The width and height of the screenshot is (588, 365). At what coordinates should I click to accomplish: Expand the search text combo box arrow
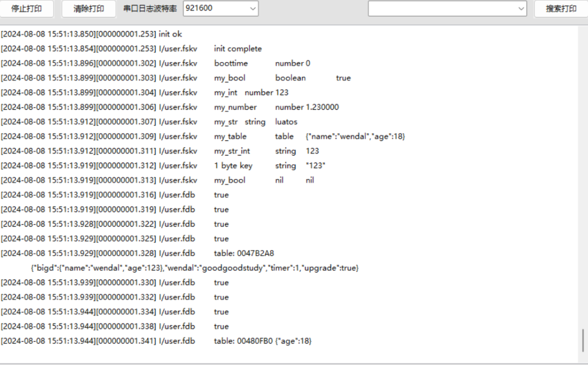click(521, 9)
